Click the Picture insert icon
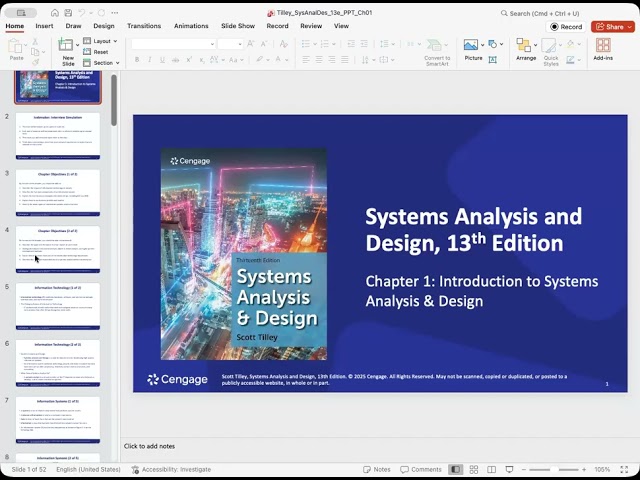Viewport: 640px width, 480px height. click(471, 44)
